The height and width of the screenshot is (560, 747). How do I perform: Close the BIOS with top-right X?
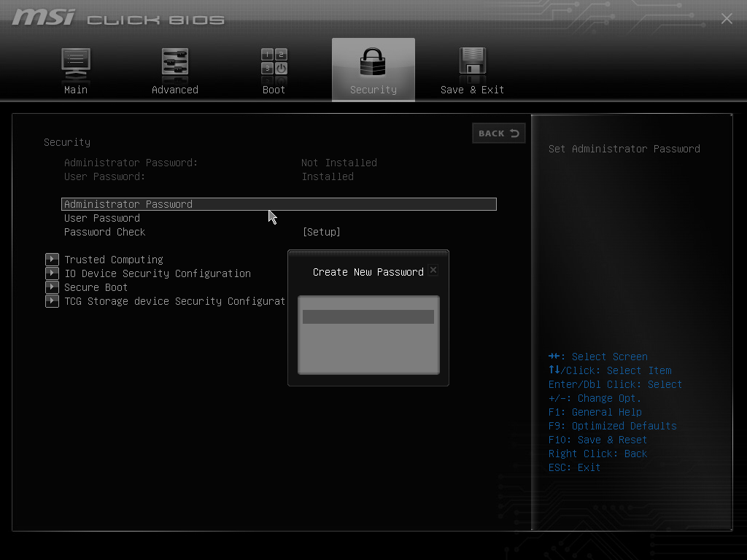727,19
